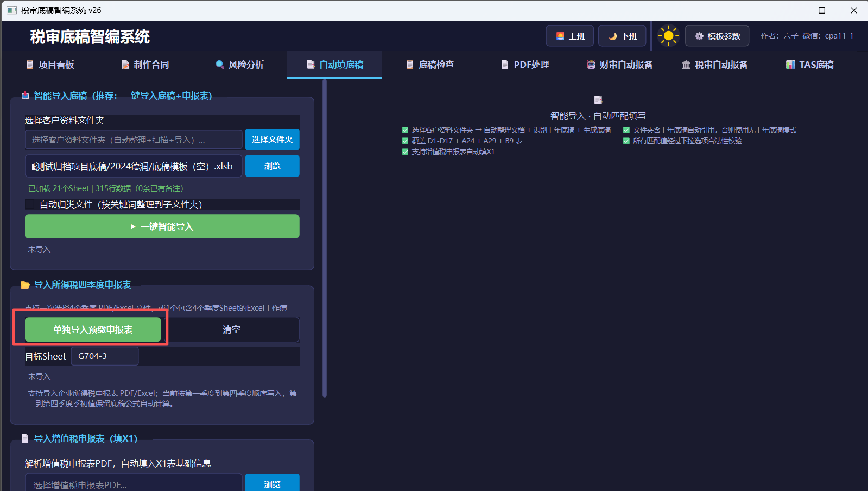Screen dimensions: 868x491
Task: Toggle the 选择客户资料文件夹 feature checkbox
Action: (405, 130)
